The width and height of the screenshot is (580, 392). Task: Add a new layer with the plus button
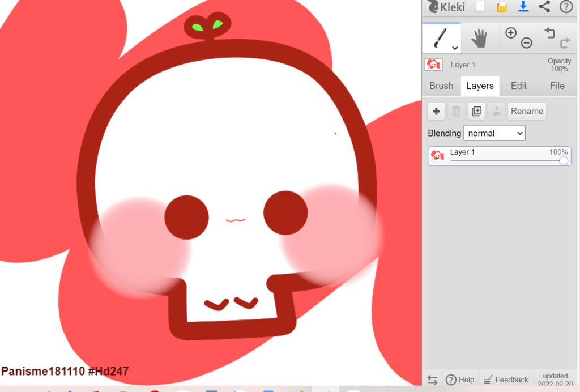point(437,112)
